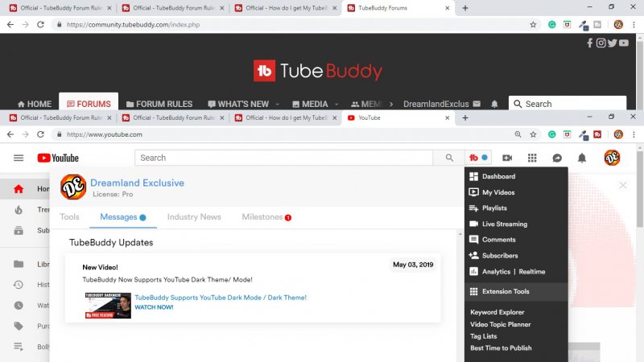Open the Extension Tools section
Image resolution: width=644 pixels, height=362 pixels.
point(506,291)
